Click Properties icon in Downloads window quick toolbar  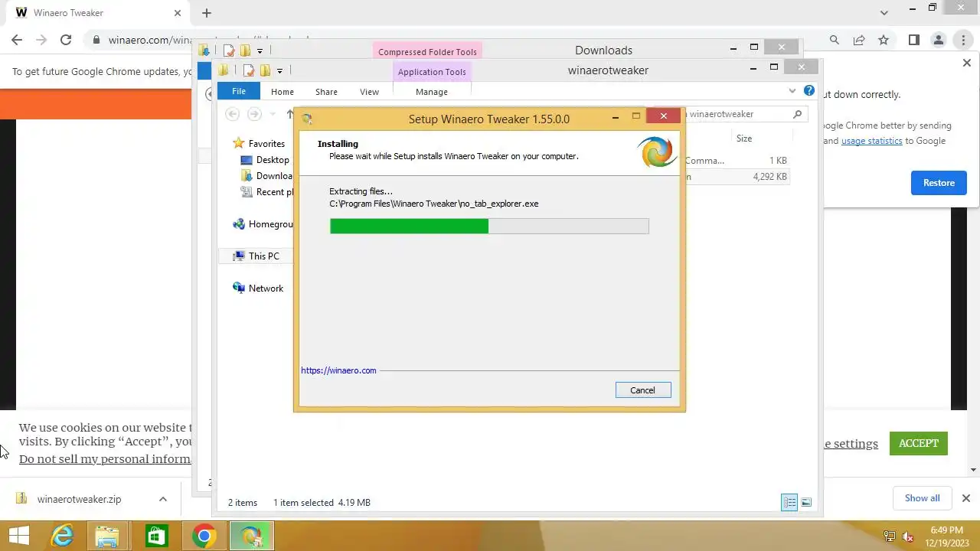(x=228, y=51)
